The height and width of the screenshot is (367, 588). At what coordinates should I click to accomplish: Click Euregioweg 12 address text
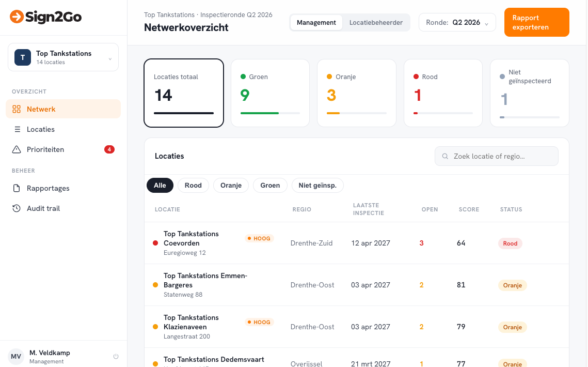pos(184,253)
